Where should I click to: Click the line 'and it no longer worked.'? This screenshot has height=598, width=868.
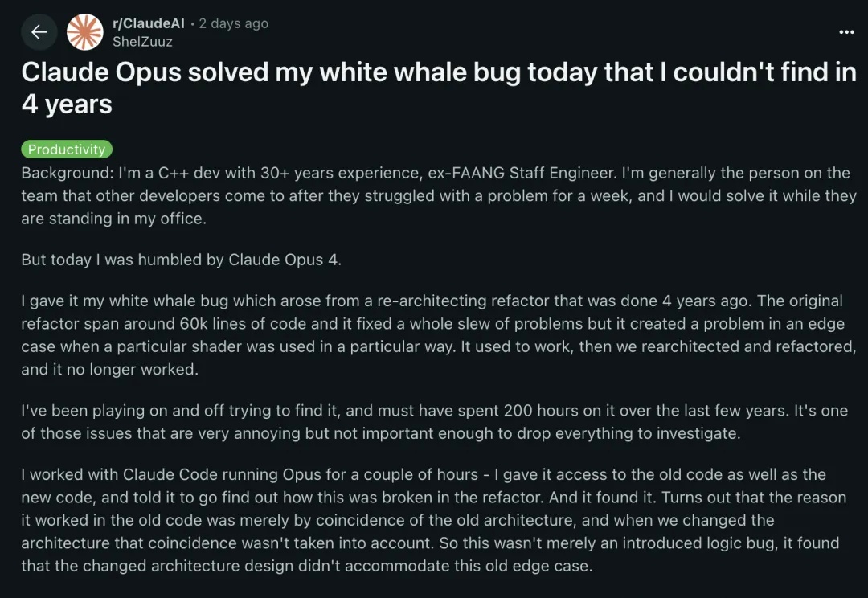click(109, 369)
